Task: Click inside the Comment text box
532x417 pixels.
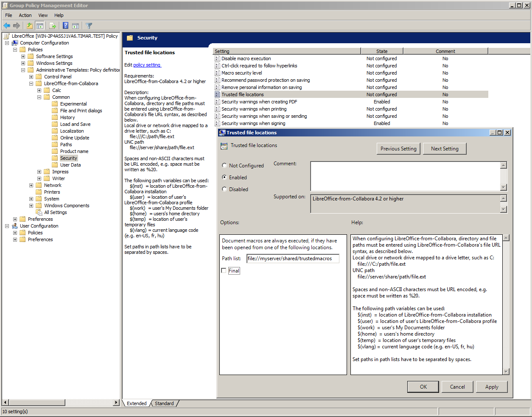Action: (x=405, y=176)
